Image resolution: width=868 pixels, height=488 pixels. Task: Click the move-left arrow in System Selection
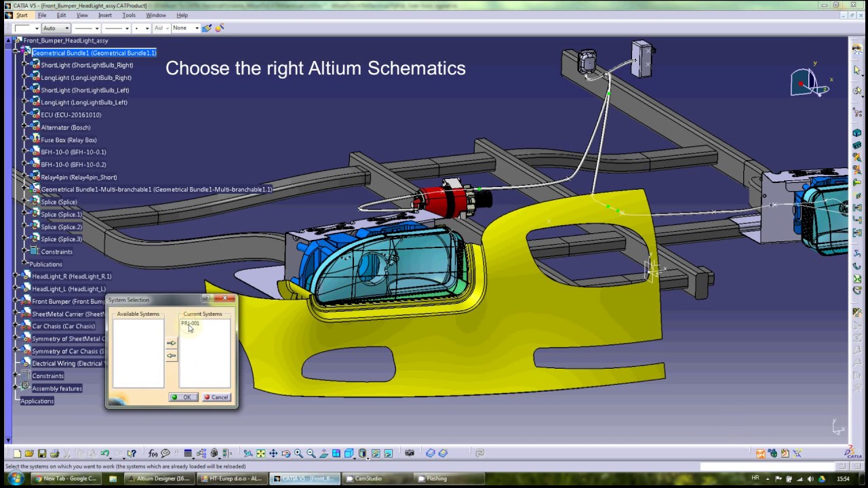pyautogui.click(x=171, y=355)
